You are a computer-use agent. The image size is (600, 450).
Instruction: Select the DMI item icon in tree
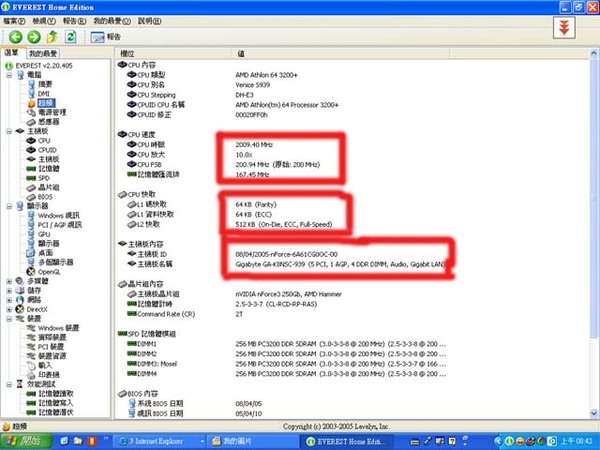[x=31, y=94]
